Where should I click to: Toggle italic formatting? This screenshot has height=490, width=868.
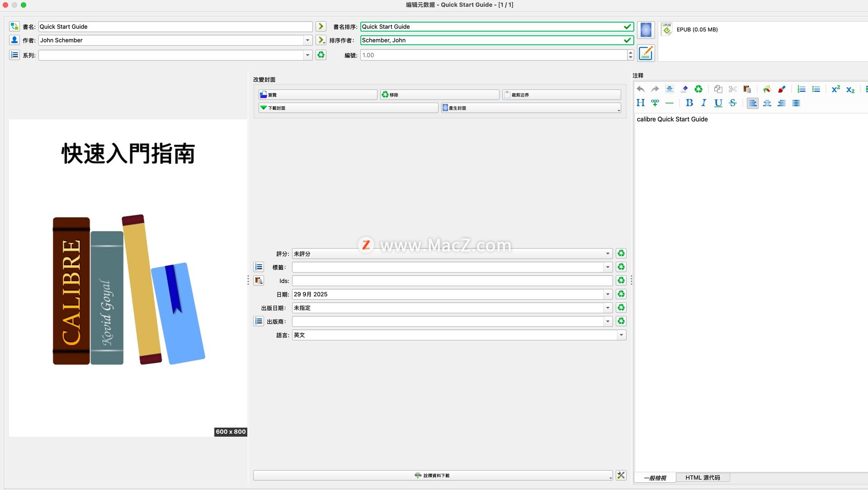[703, 103]
